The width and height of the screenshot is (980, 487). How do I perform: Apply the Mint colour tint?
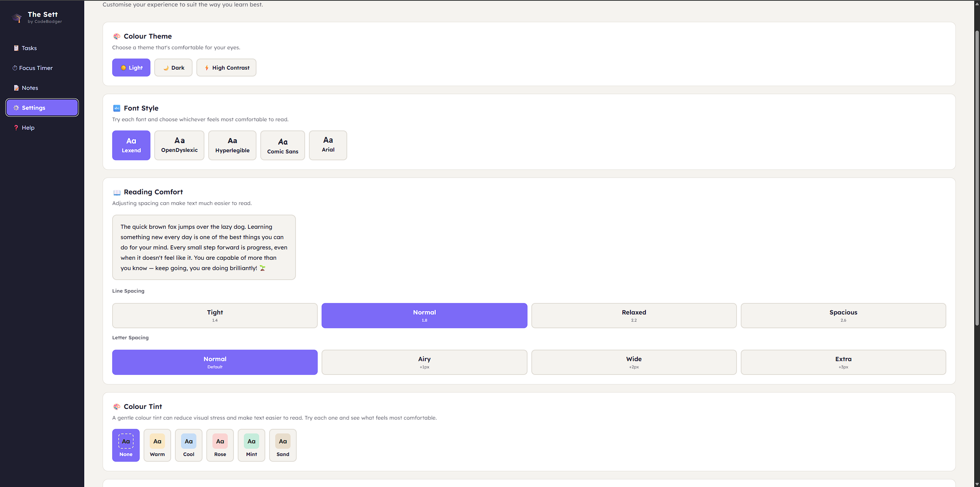[x=252, y=445]
